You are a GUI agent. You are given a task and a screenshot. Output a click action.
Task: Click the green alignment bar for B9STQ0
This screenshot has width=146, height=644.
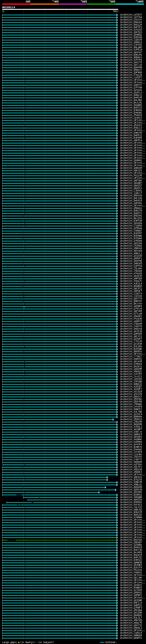coord(60,540)
